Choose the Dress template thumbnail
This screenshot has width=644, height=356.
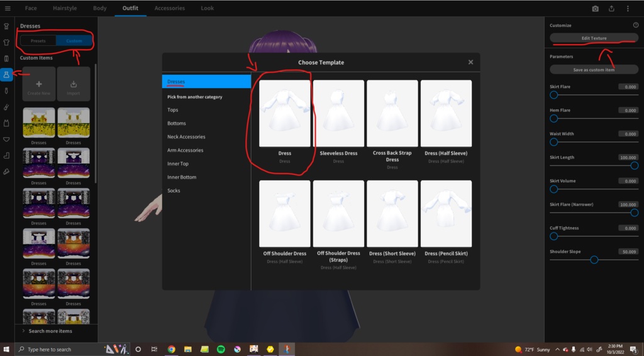tap(285, 113)
